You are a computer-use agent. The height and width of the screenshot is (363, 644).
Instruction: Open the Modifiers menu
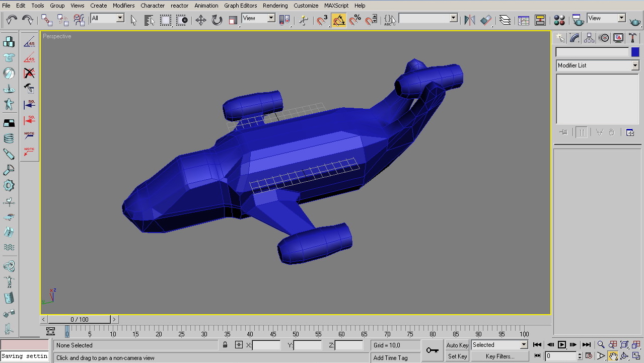coord(123,6)
